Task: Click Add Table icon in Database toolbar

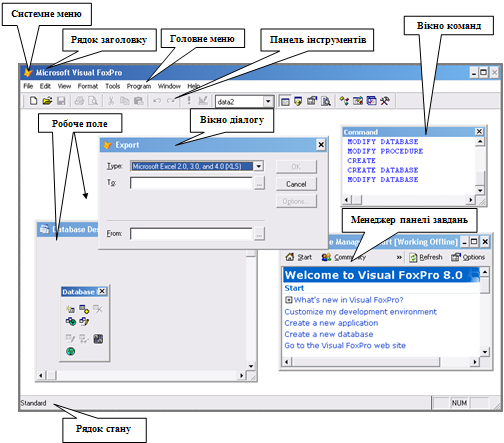Action: coord(84,309)
